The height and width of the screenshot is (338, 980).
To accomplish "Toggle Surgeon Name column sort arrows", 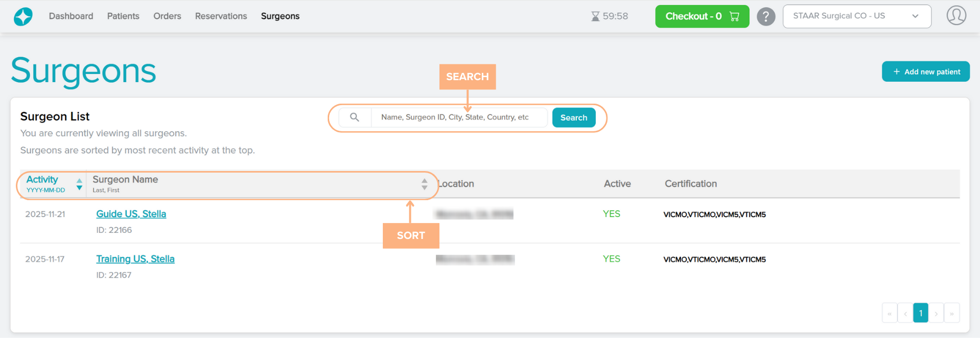I will (x=424, y=184).
